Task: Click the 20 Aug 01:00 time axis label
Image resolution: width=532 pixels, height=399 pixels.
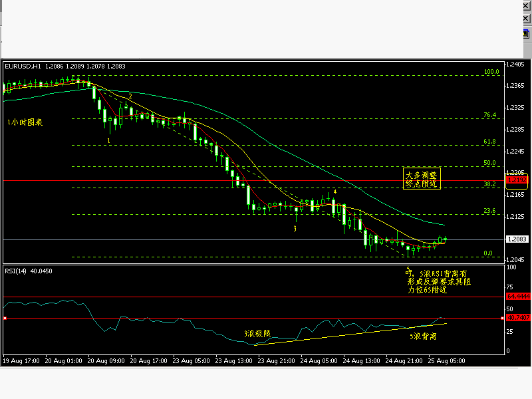Action: (x=63, y=361)
